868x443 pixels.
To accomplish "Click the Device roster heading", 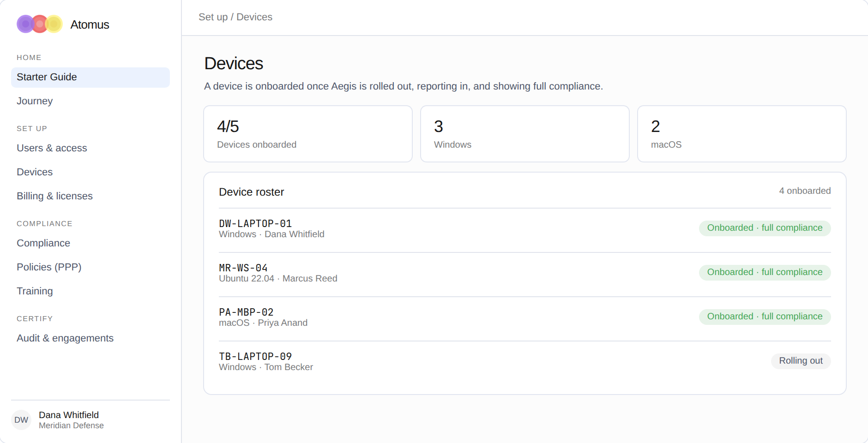I will 251,192.
